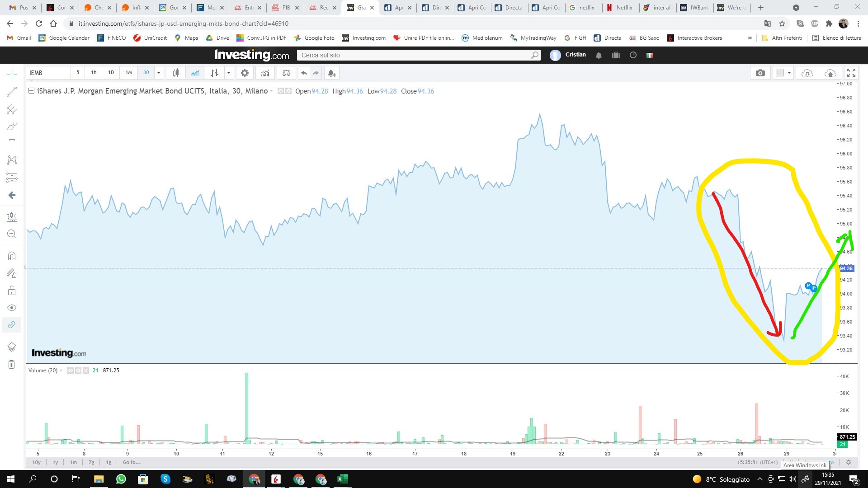Click the back arrow icon in sidebar
The image size is (868, 488).
12,195
